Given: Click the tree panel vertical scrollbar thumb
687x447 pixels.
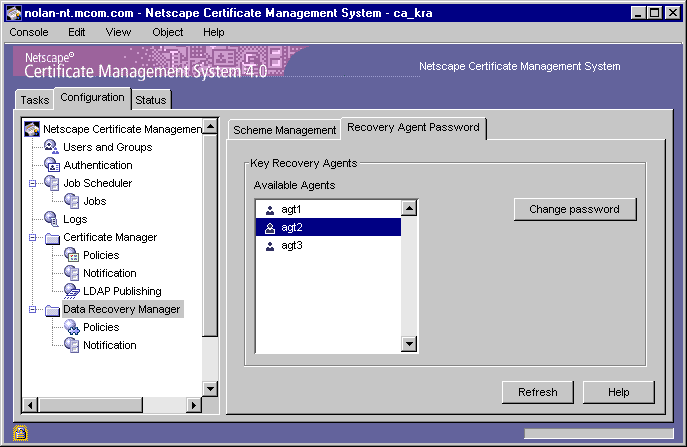Looking at the screenshot, I should click(210, 236).
